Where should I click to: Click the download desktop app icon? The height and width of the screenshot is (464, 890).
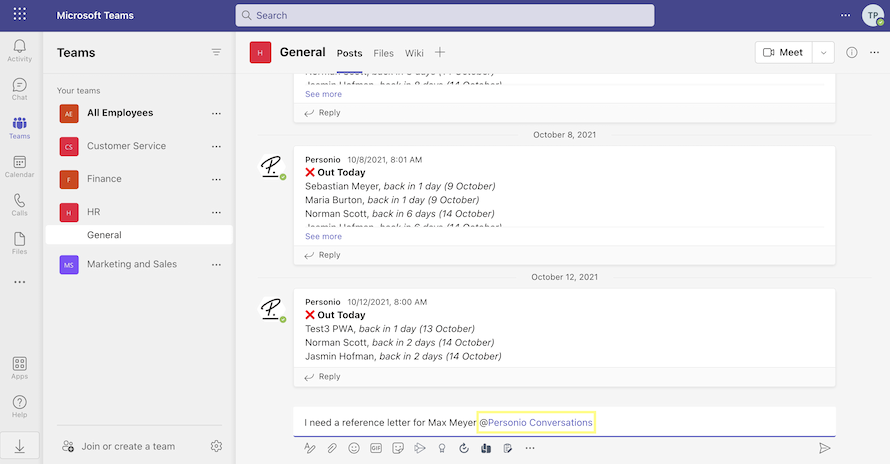click(19, 446)
